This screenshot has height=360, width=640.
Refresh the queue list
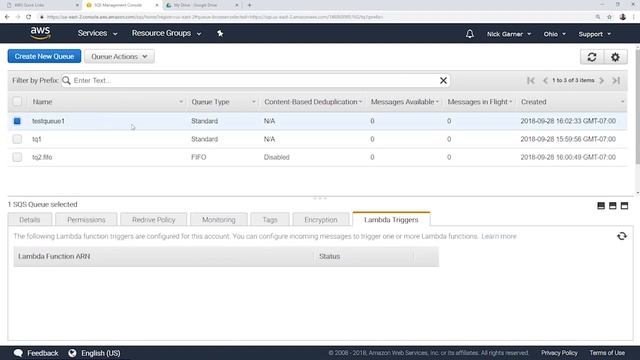592,57
